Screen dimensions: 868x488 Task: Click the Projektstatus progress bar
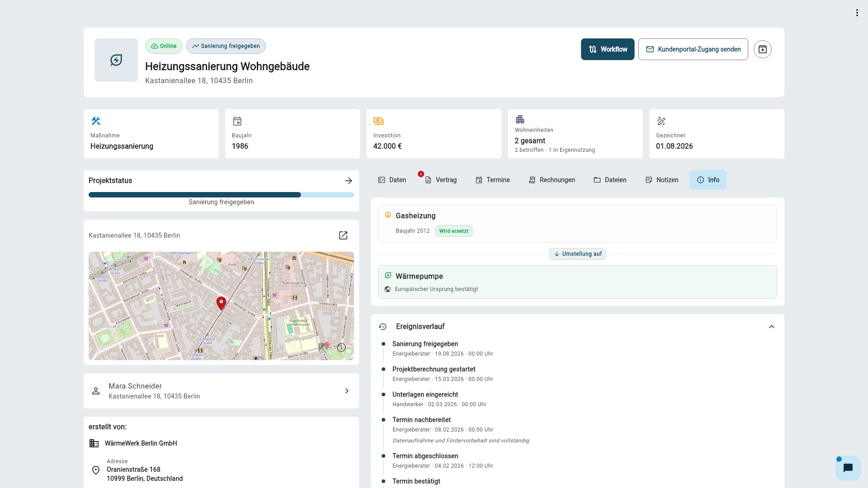[221, 195]
